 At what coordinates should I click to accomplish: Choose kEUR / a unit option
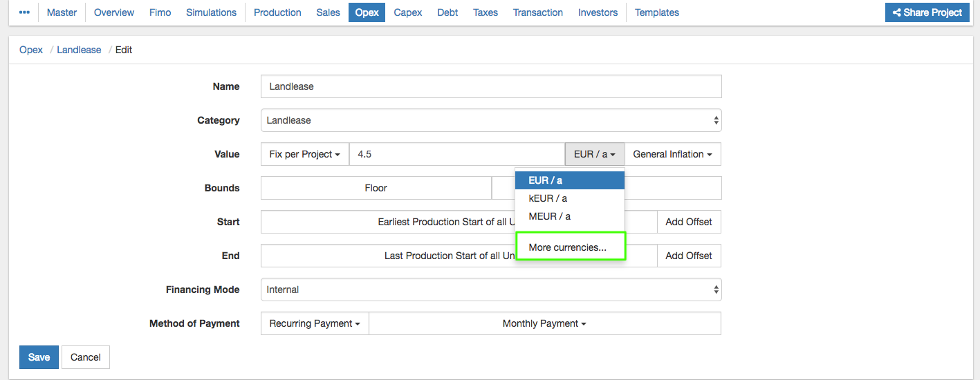tap(548, 198)
